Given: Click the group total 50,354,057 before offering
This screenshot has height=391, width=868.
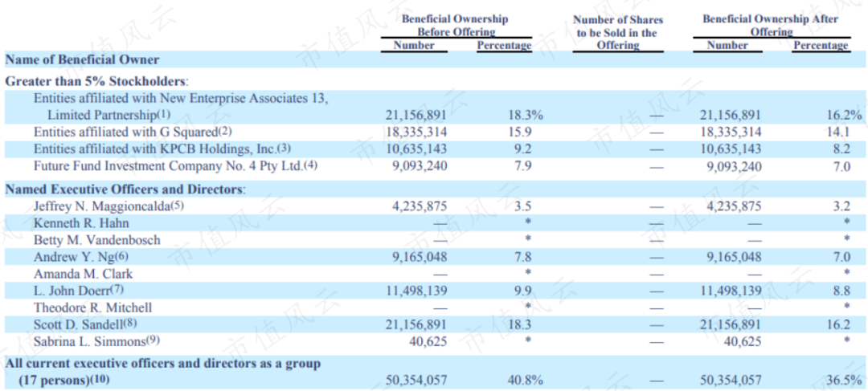Looking at the screenshot, I should 416,381.
